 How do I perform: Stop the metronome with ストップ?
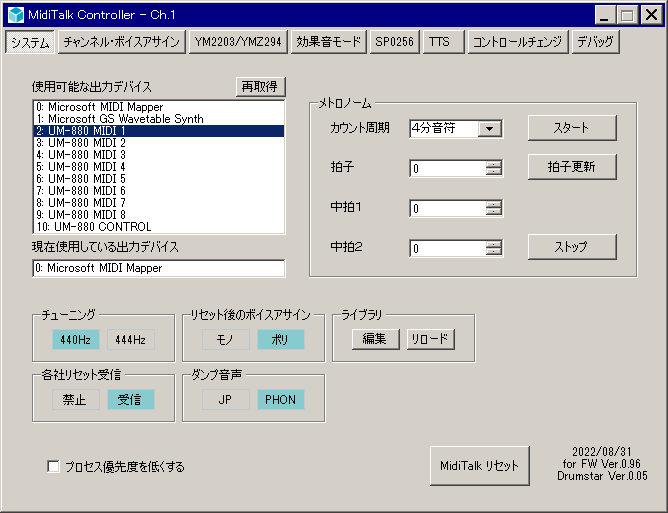(x=572, y=247)
